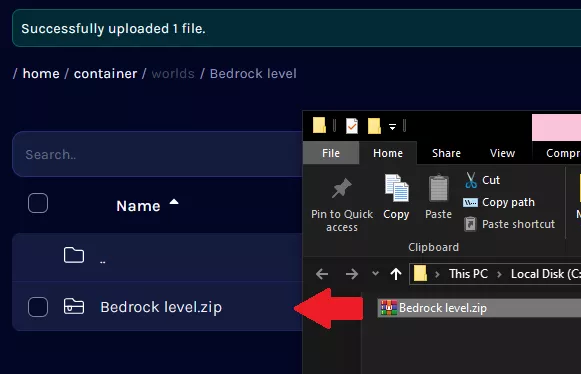
Task: Click the Copy path text label
Action: 508,202
